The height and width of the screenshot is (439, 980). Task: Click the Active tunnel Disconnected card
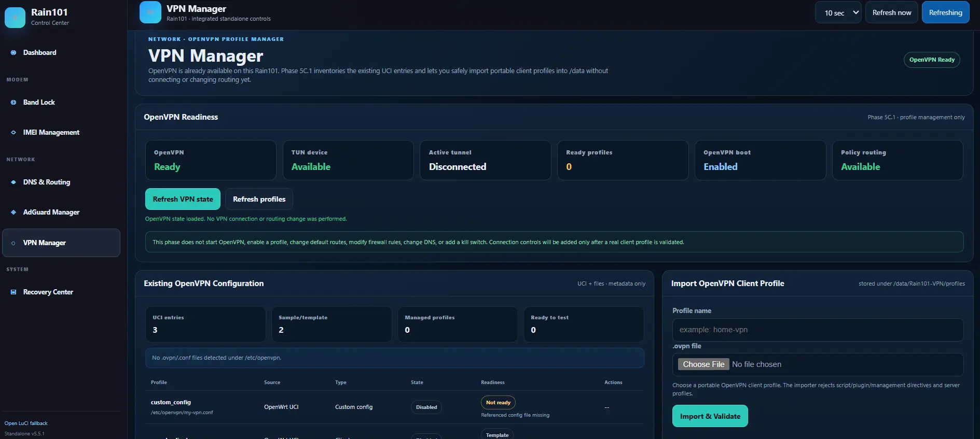486,160
